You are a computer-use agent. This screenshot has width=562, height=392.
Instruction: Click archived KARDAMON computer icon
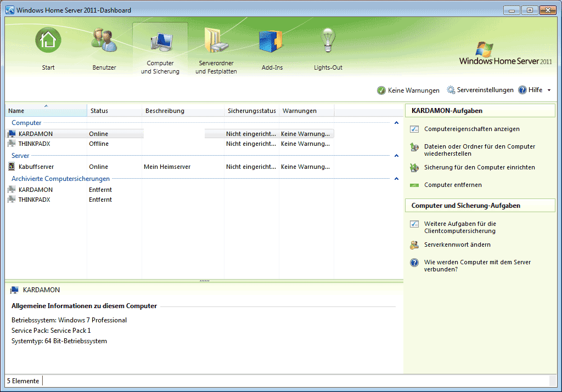(12, 189)
